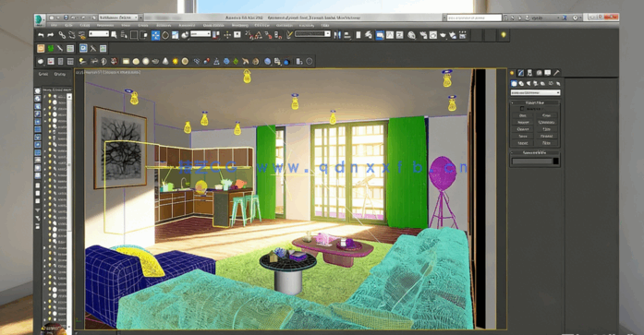Click the yellow sun icon in lower toolbar

pyautogui.click(x=176, y=62)
